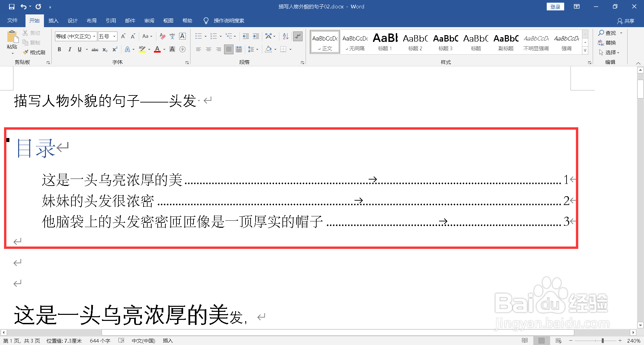
Task: Open bullet list options dropdown
Action: [x=206, y=36]
